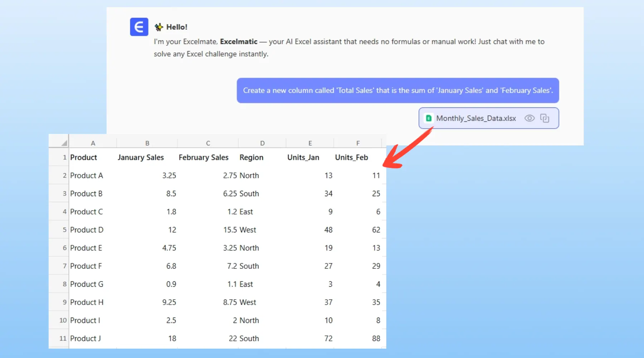
Task: Click the sparkle icon next to Hello
Action: [159, 27]
